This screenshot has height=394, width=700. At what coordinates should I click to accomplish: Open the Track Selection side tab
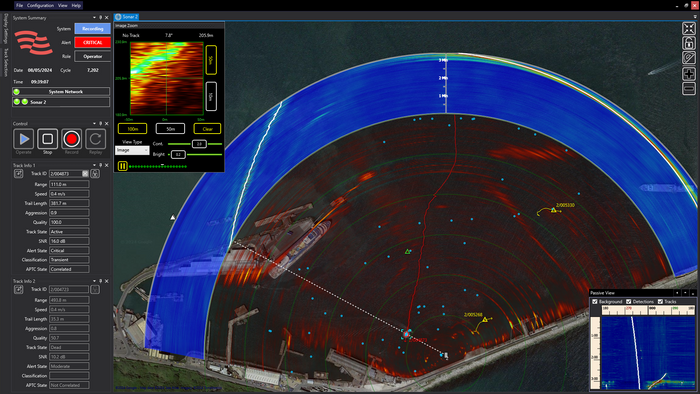tap(6, 62)
